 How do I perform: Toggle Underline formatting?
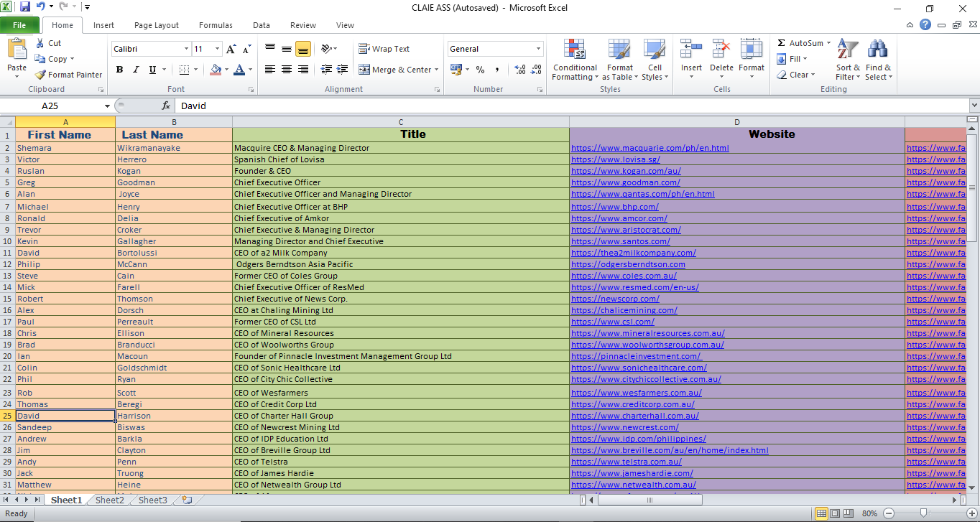click(152, 70)
